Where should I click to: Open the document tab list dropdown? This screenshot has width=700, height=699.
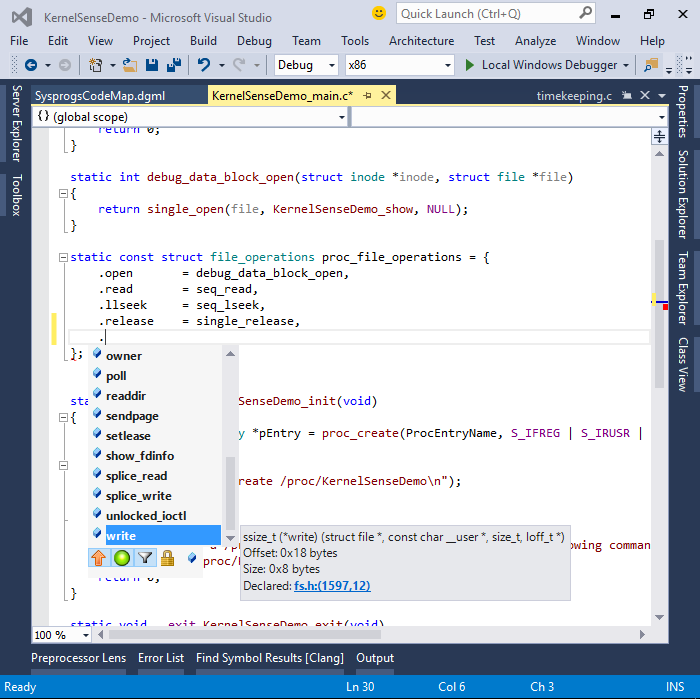point(662,96)
